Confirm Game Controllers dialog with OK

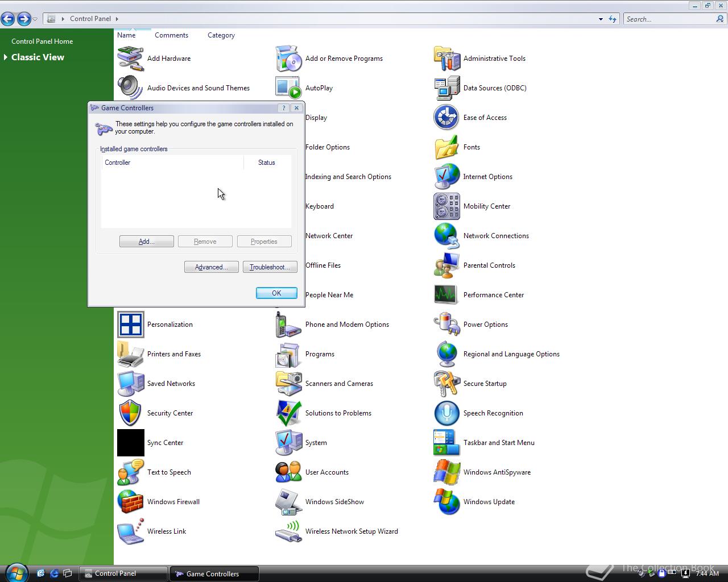(276, 293)
